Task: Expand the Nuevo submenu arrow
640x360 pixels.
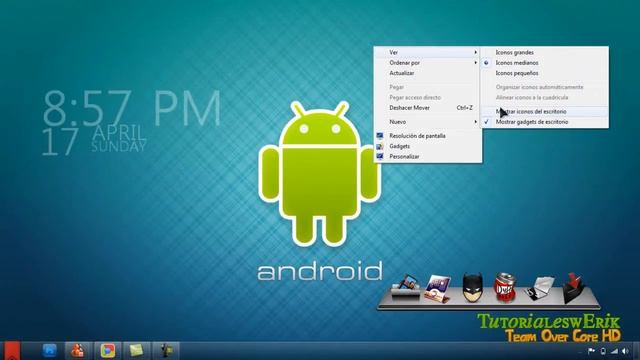Action: pyautogui.click(x=476, y=122)
